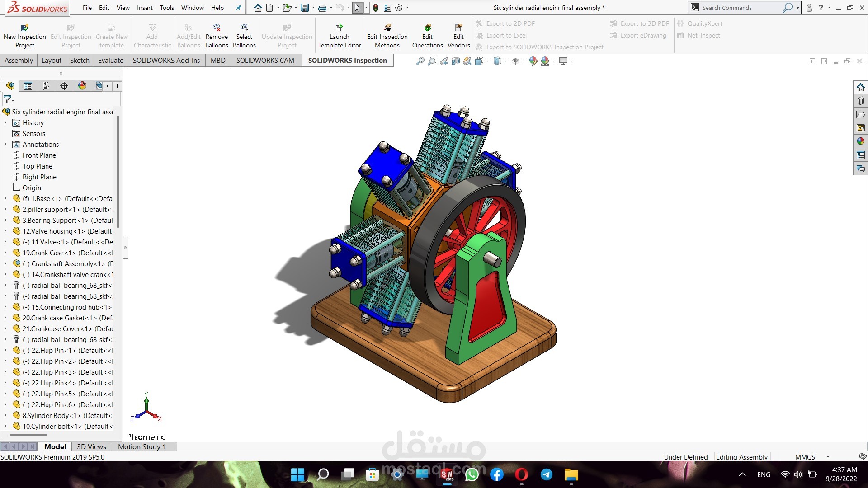Click Launch Template Editor button

(x=339, y=36)
